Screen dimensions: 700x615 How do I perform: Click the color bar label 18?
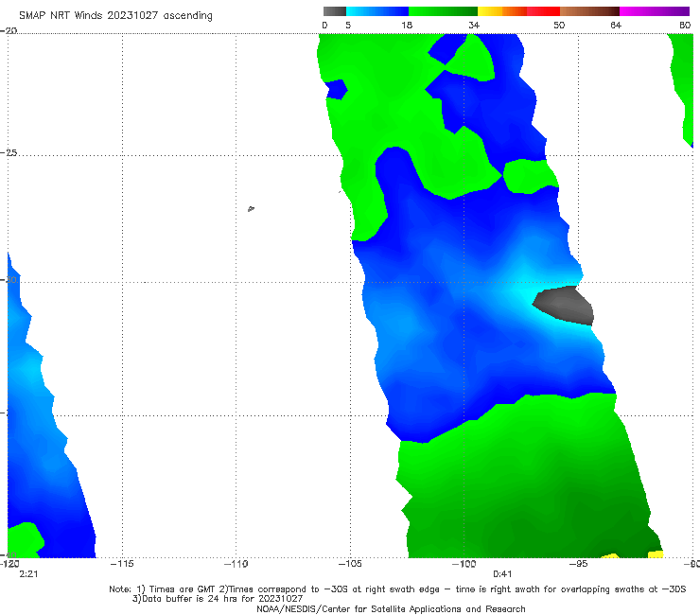coord(407,25)
